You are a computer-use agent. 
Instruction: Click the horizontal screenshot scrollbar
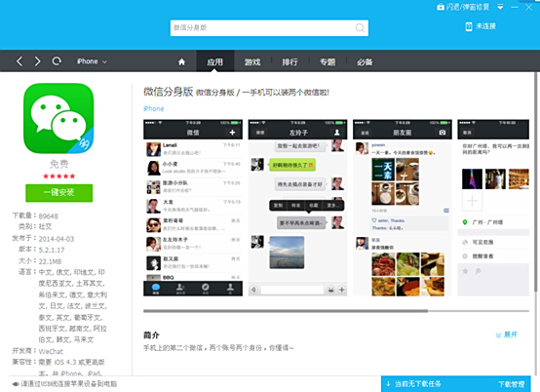point(286,311)
